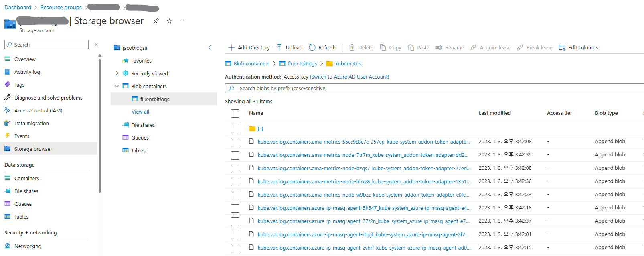Open the parent folder [..] row
The height and width of the screenshot is (256, 644).
(260, 129)
